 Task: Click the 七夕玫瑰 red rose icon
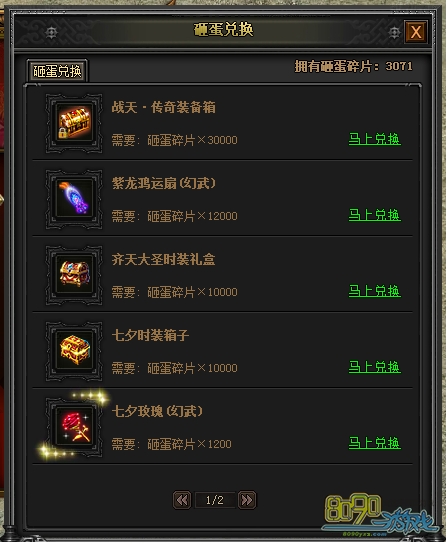coord(74,427)
